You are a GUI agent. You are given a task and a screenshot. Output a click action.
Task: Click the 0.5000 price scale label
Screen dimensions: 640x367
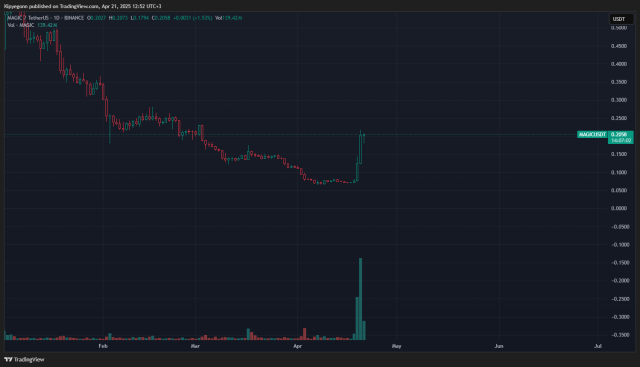coord(619,28)
